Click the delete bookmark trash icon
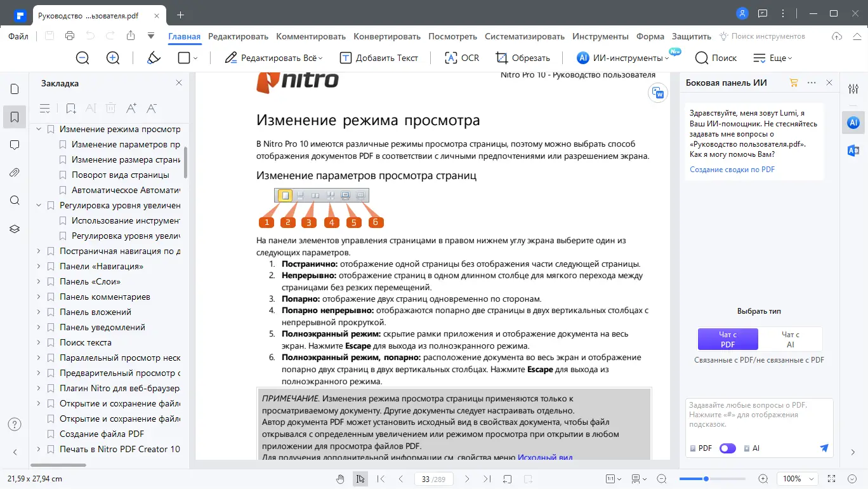 point(110,109)
